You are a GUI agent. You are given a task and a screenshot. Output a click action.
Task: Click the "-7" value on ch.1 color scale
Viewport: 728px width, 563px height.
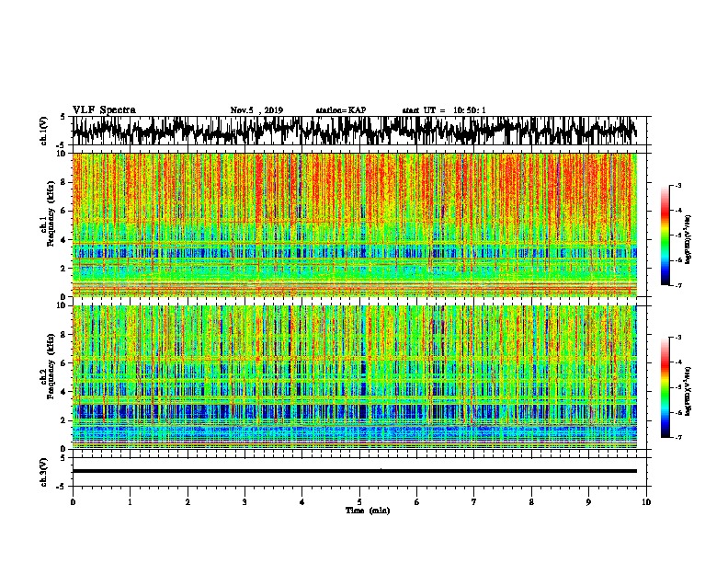point(677,285)
